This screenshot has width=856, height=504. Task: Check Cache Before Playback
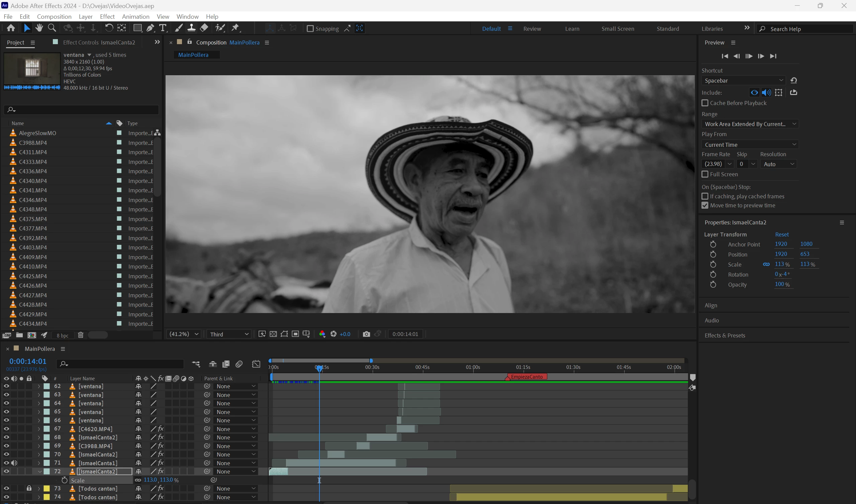[705, 103]
